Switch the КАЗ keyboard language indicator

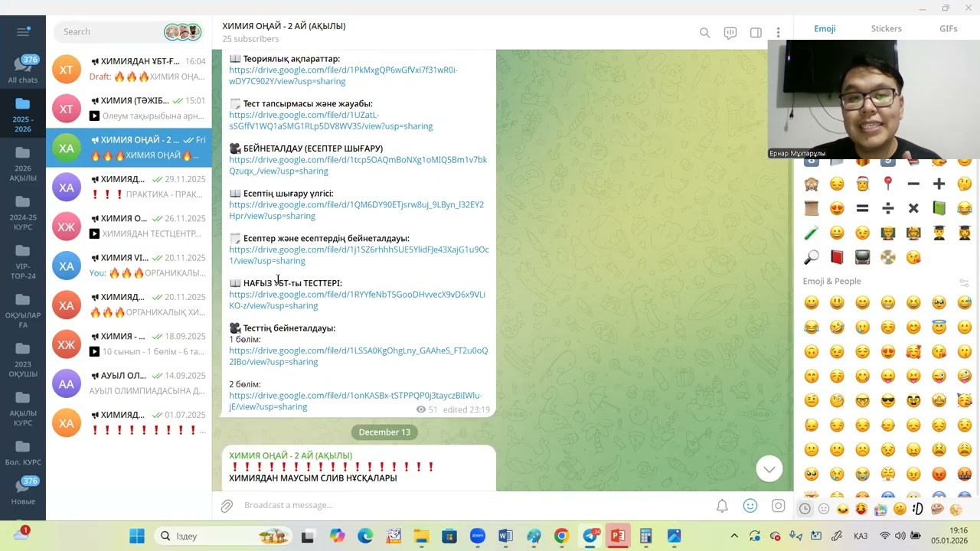pos(861,536)
